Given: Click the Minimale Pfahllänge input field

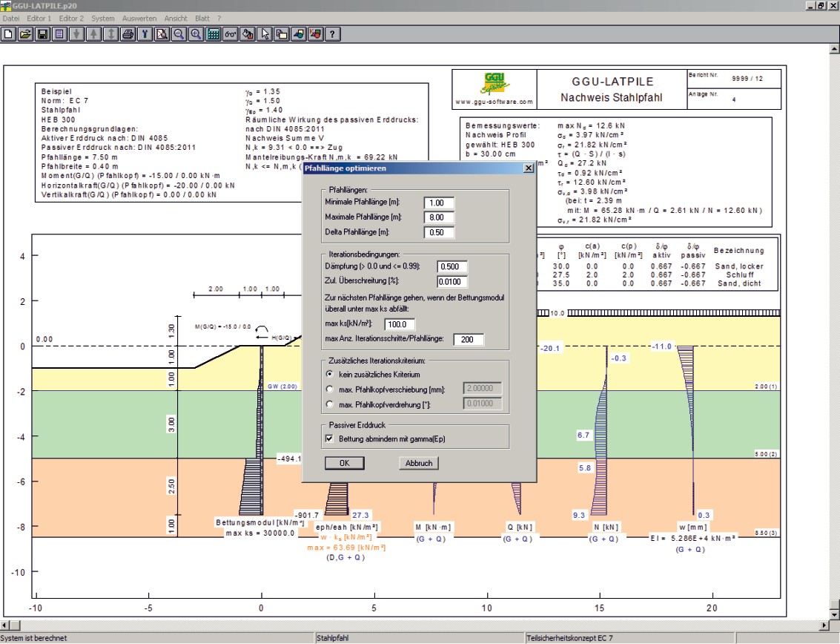Looking at the screenshot, I should tap(439, 203).
